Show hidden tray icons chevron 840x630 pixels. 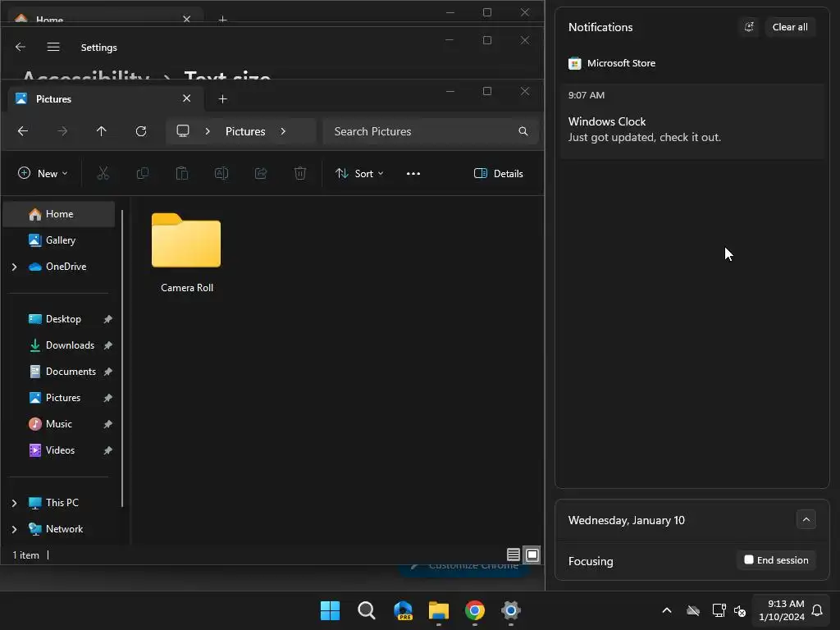[667, 610]
